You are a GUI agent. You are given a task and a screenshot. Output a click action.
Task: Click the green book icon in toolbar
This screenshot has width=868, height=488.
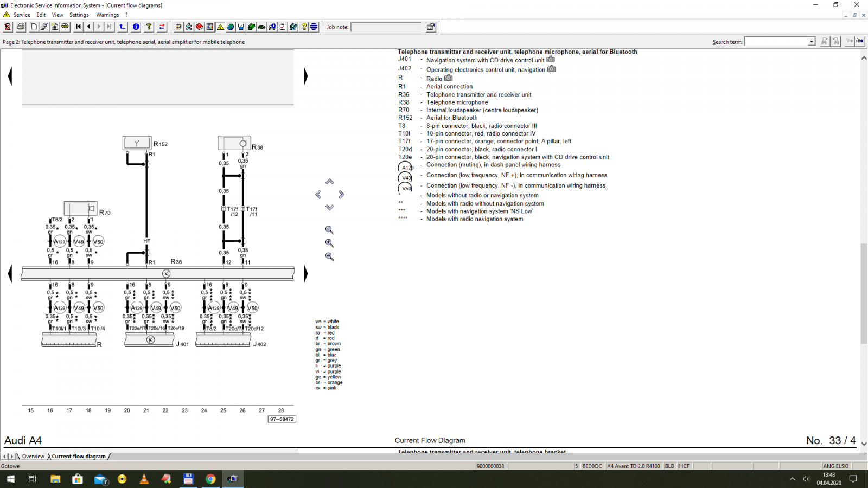click(x=251, y=27)
